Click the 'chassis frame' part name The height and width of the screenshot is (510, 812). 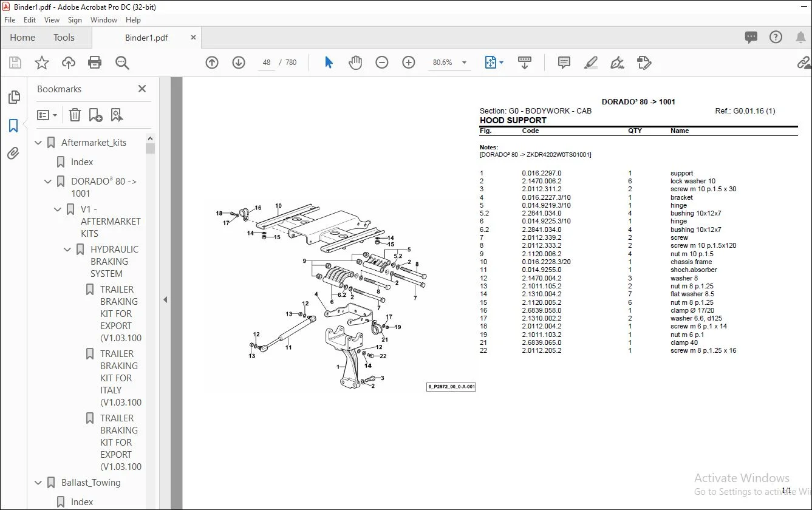pyautogui.click(x=691, y=262)
